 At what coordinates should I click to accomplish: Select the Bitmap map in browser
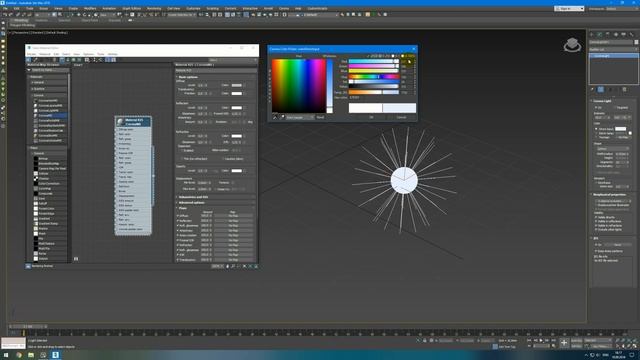(x=43, y=158)
